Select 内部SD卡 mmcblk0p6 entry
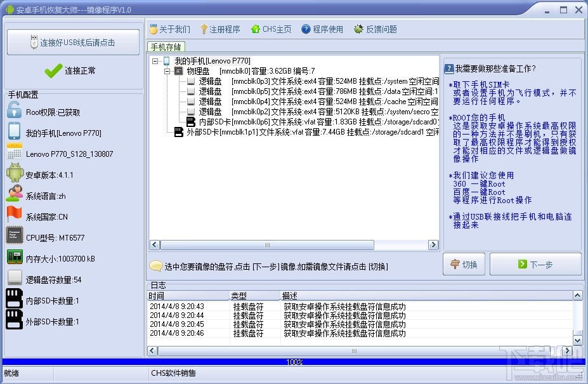Viewport: 588px width, 384px height. click(x=318, y=122)
